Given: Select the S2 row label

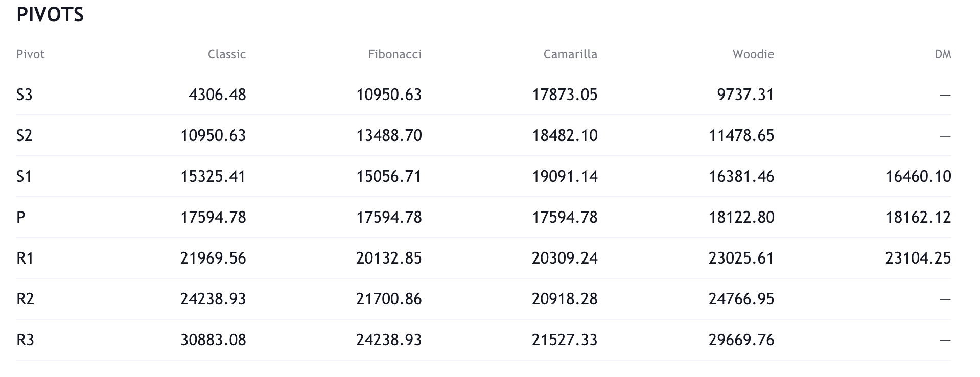Looking at the screenshot, I should pyautogui.click(x=25, y=135).
